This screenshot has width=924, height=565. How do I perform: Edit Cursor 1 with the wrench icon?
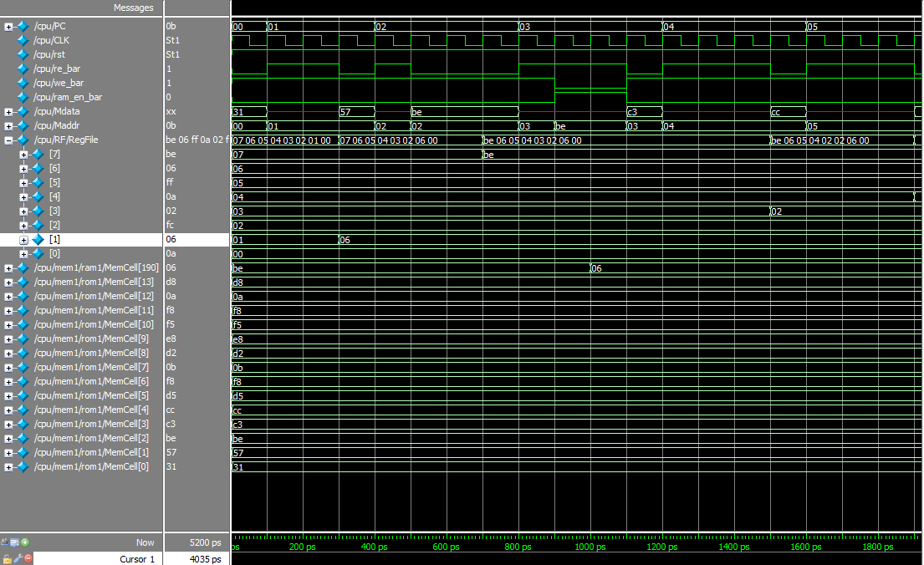tap(18, 558)
